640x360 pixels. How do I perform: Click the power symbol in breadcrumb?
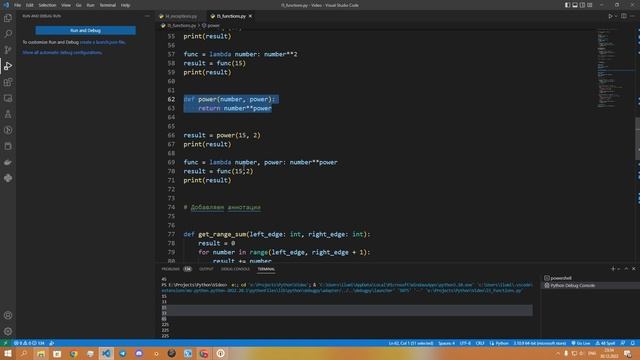[211, 25]
